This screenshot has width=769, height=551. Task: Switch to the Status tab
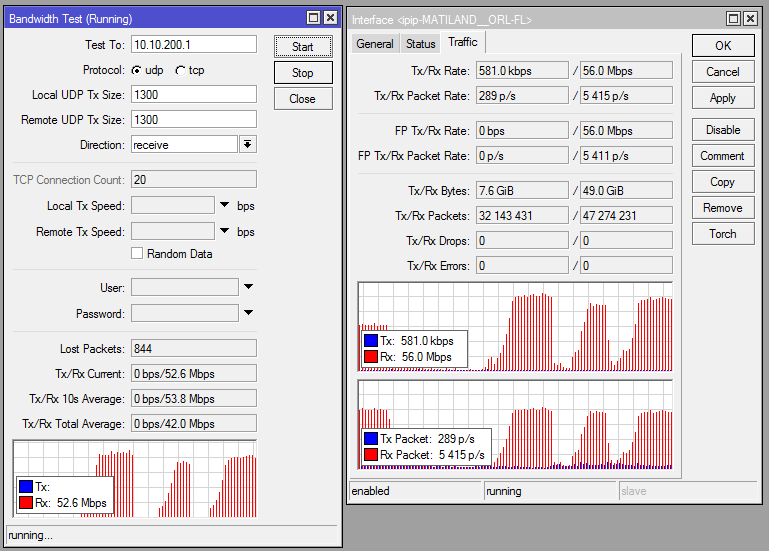[420, 44]
